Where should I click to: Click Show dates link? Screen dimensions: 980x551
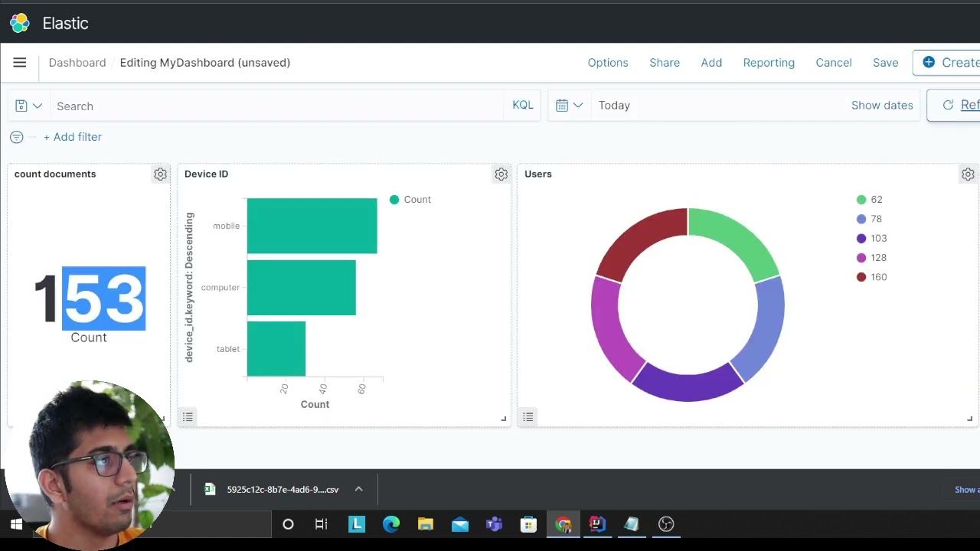(x=882, y=106)
